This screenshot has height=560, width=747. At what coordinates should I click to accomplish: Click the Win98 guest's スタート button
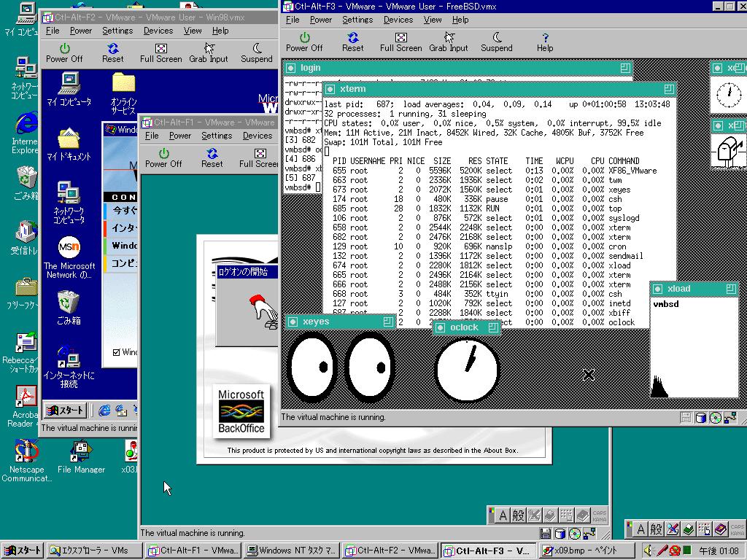point(66,410)
